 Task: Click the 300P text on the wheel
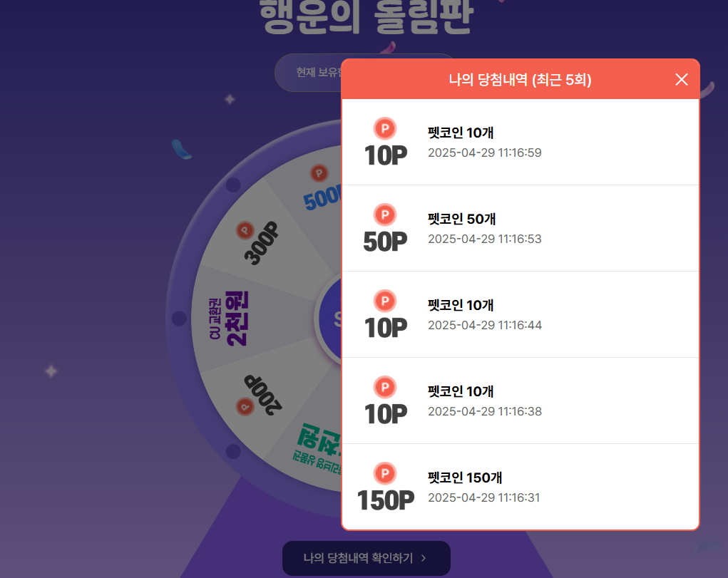pos(261,243)
